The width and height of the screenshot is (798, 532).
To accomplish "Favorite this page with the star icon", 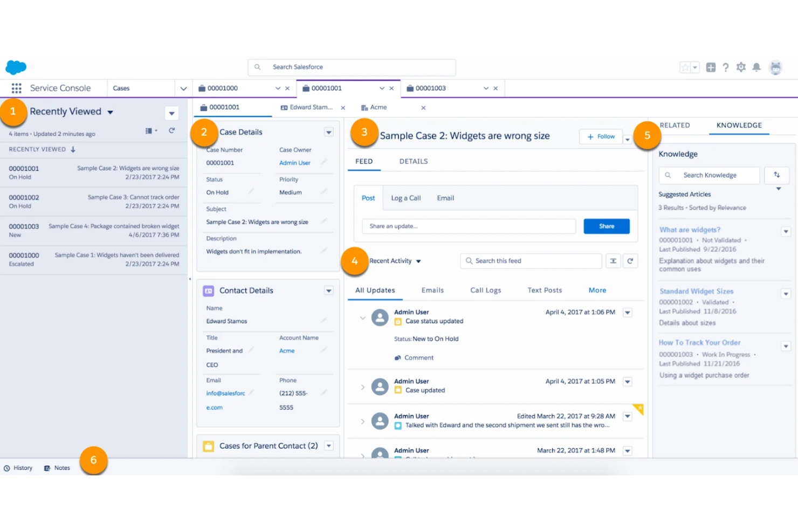I will (686, 67).
